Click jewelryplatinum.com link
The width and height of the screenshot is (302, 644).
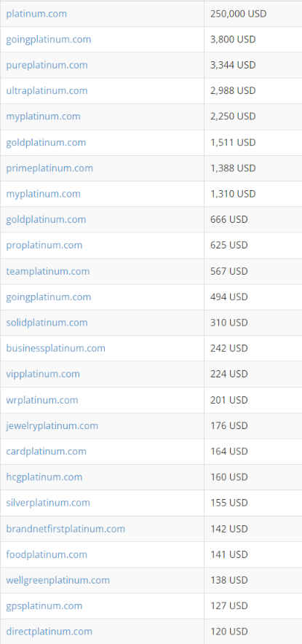tap(52, 425)
